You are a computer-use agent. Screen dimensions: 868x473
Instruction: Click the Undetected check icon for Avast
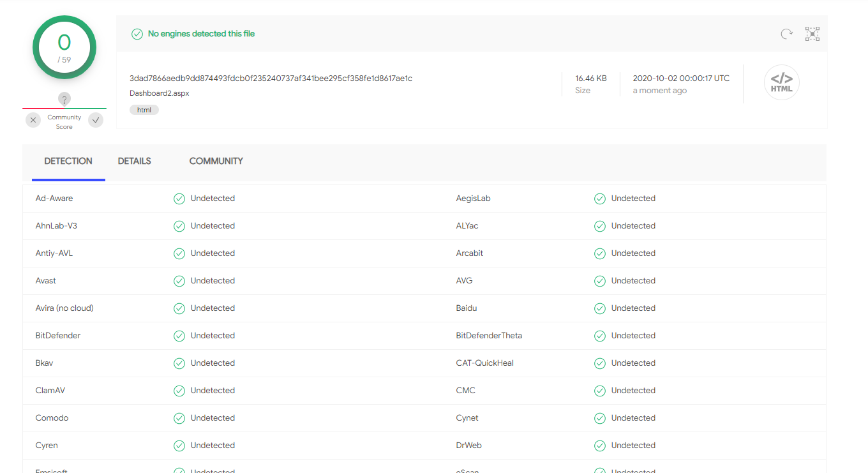[x=179, y=281]
